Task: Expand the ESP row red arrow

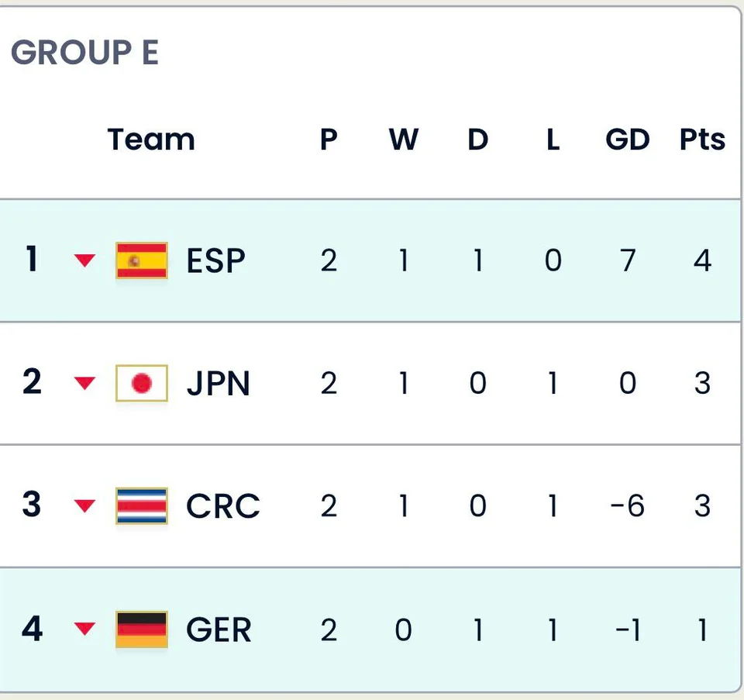Action: (x=84, y=261)
